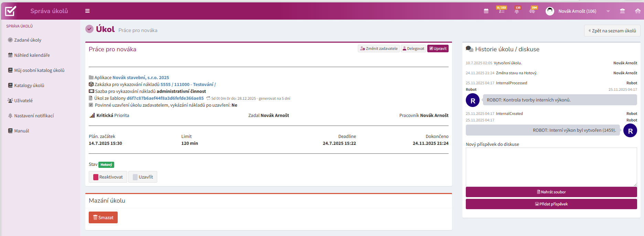
Task: Click Dokončeno value 24.11.2025 21:24
Action: pyautogui.click(x=430, y=143)
